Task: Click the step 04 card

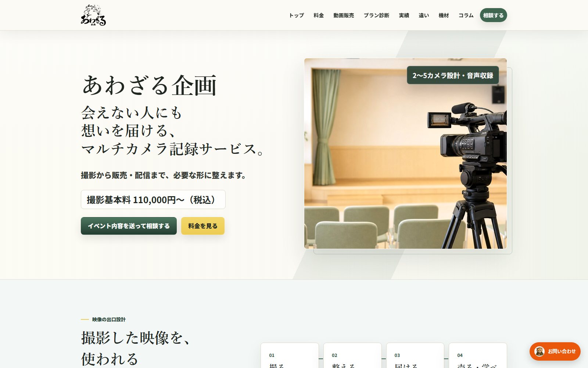Action: (x=478, y=355)
